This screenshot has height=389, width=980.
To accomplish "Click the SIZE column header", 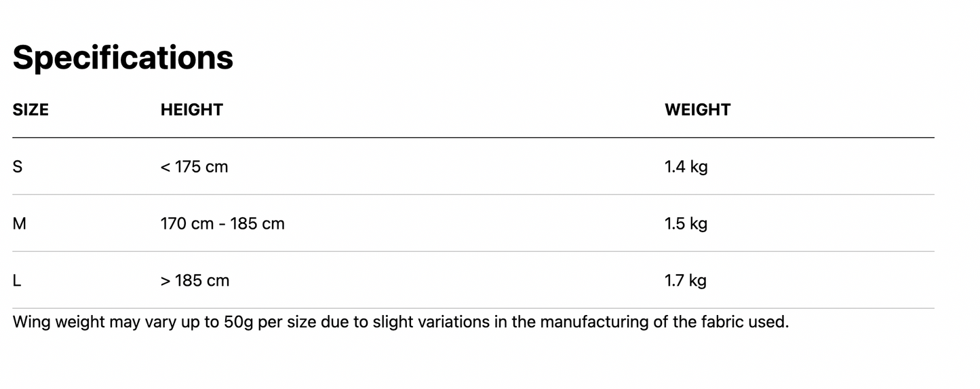I will click(31, 110).
